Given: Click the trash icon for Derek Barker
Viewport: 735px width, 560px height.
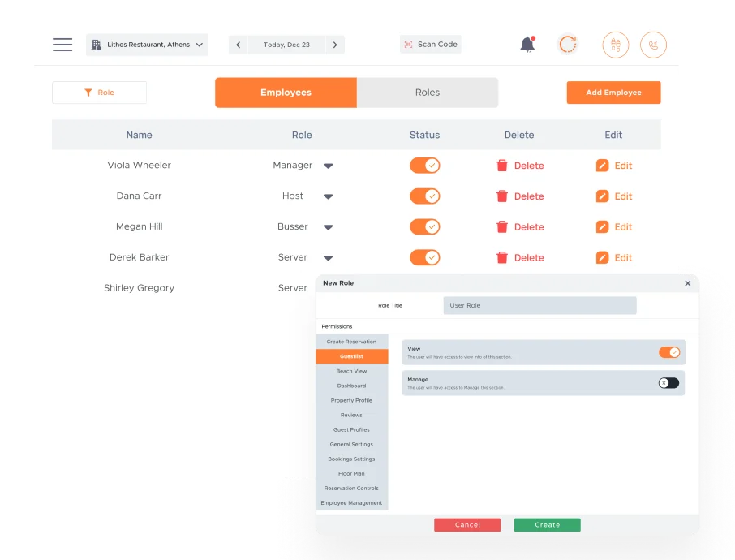Looking at the screenshot, I should click(x=502, y=257).
